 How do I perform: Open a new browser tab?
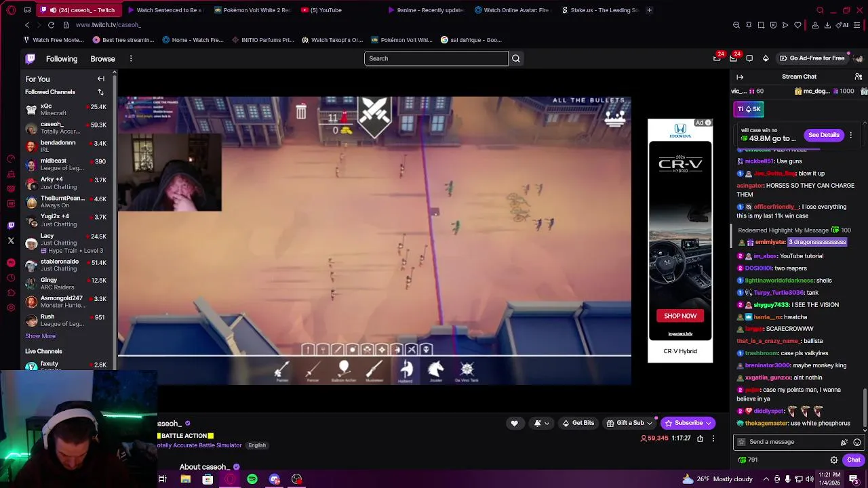[x=649, y=10]
